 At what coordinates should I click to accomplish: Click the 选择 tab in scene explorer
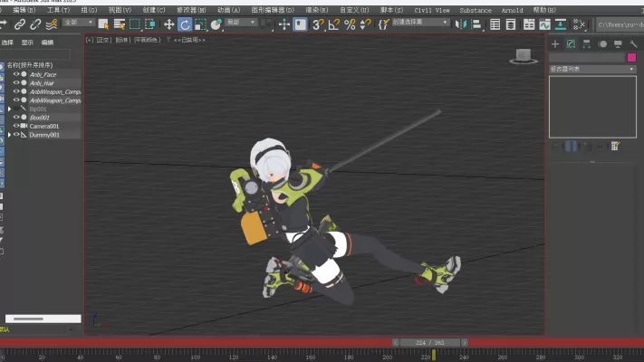(x=7, y=43)
